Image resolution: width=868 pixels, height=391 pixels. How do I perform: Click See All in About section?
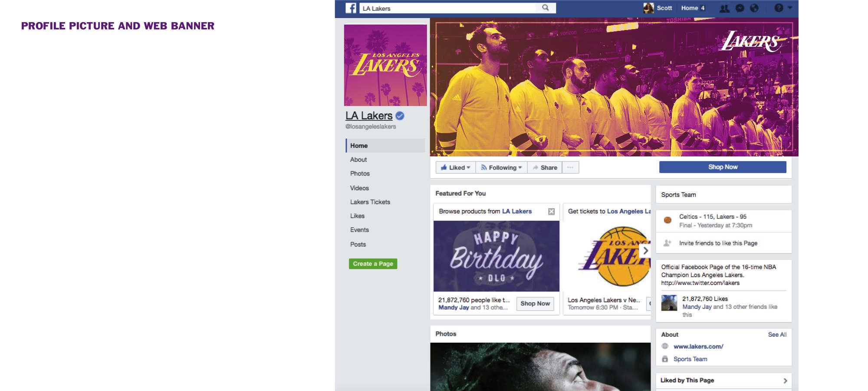click(777, 335)
